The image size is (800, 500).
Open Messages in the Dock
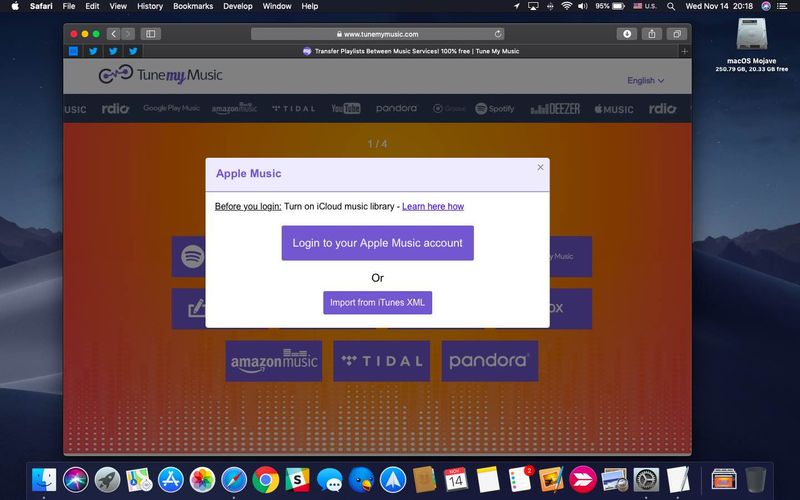click(329, 480)
